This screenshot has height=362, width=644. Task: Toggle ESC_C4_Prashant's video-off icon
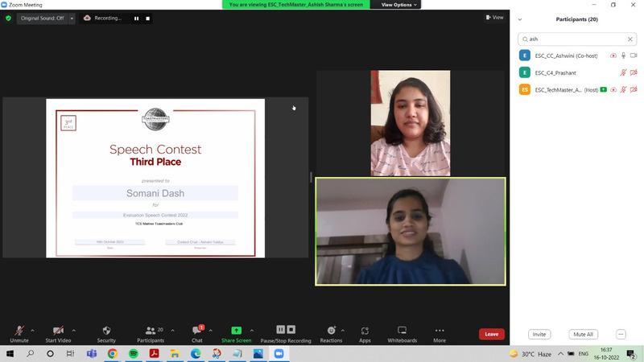click(x=634, y=72)
